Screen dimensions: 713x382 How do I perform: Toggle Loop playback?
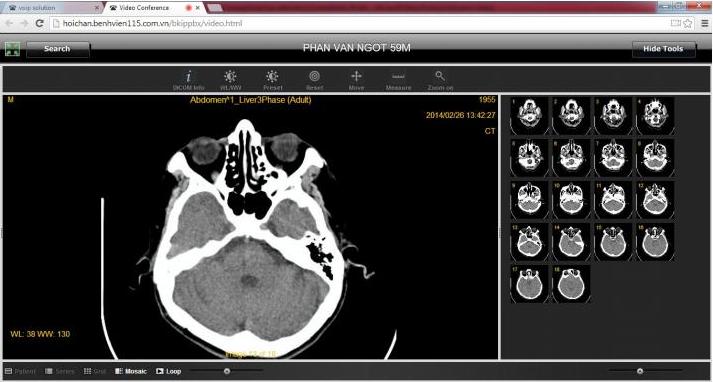click(x=168, y=371)
